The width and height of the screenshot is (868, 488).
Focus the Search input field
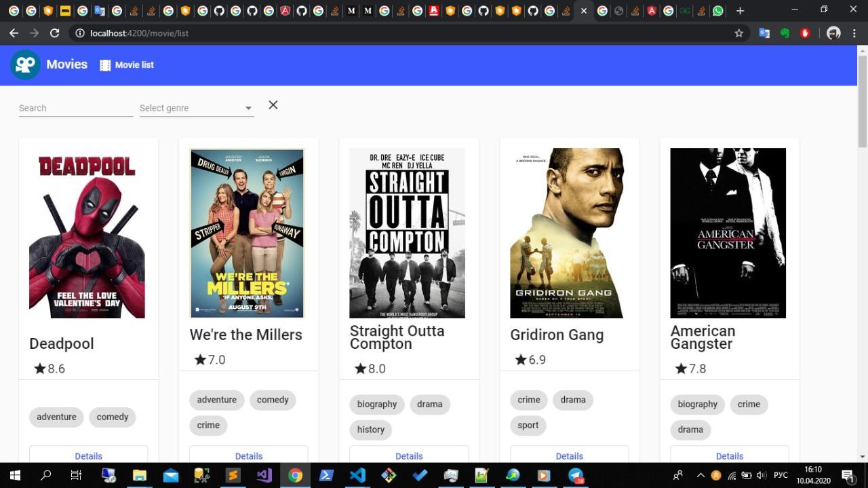(76, 108)
